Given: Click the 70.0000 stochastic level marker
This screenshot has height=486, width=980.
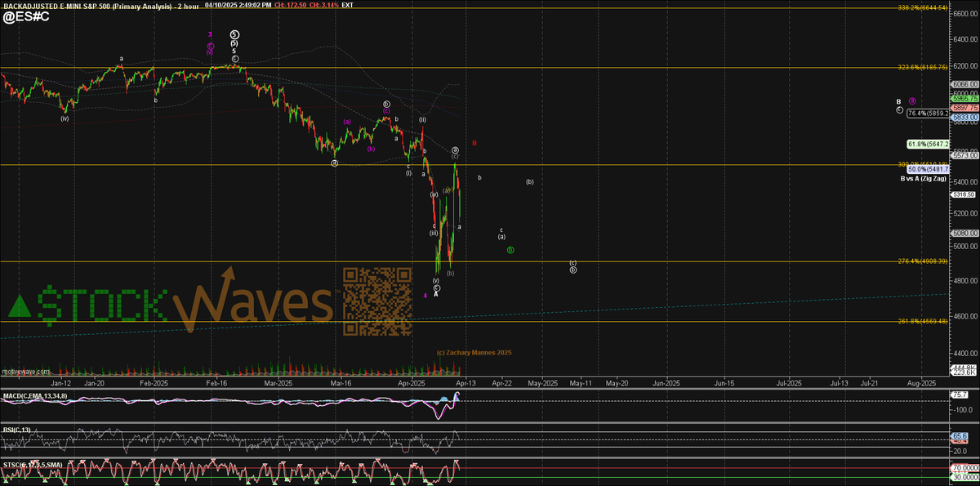Looking at the screenshot, I should [965, 469].
